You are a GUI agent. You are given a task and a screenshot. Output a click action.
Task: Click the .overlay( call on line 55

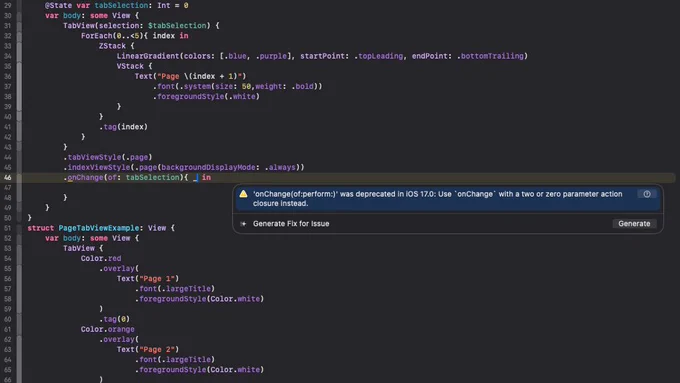[x=119, y=268]
